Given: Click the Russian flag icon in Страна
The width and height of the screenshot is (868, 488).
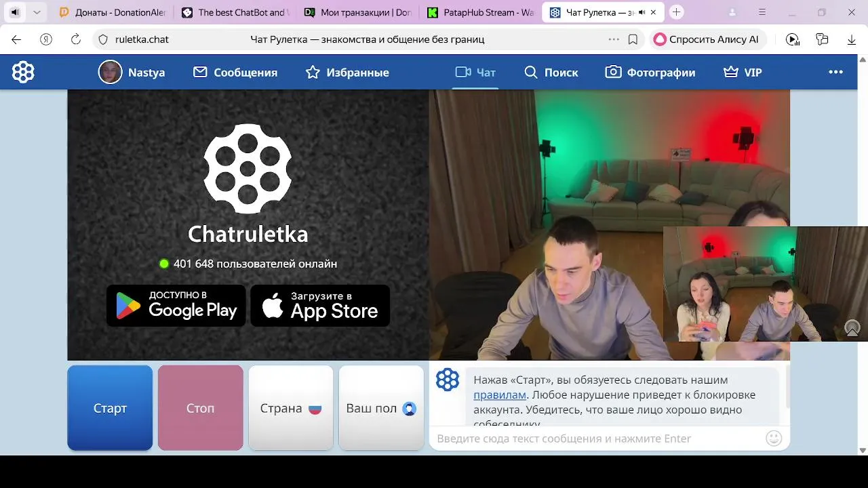Looking at the screenshot, I should coord(315,409).
